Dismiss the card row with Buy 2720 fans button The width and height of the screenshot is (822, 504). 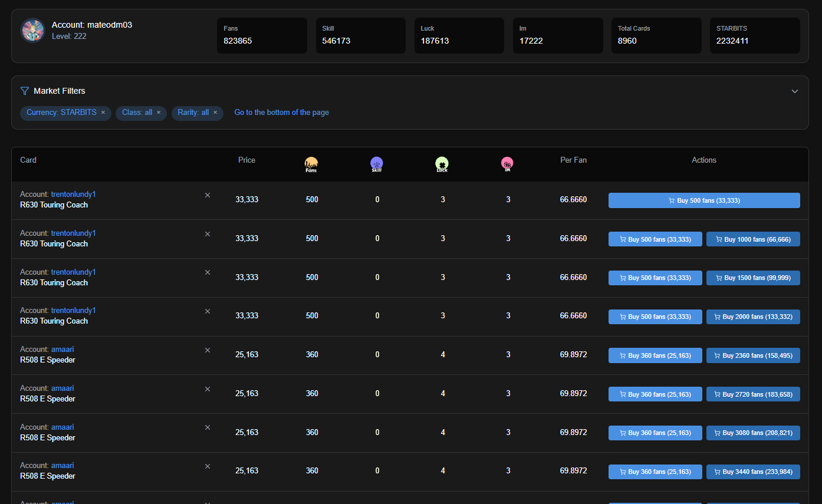pos(208,389)
